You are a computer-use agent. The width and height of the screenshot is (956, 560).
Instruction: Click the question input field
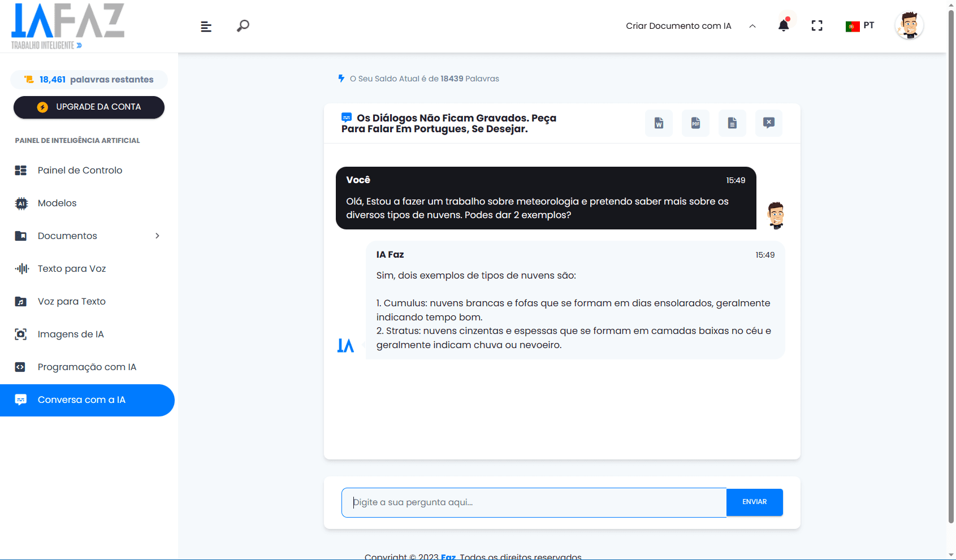coord(534,502)
